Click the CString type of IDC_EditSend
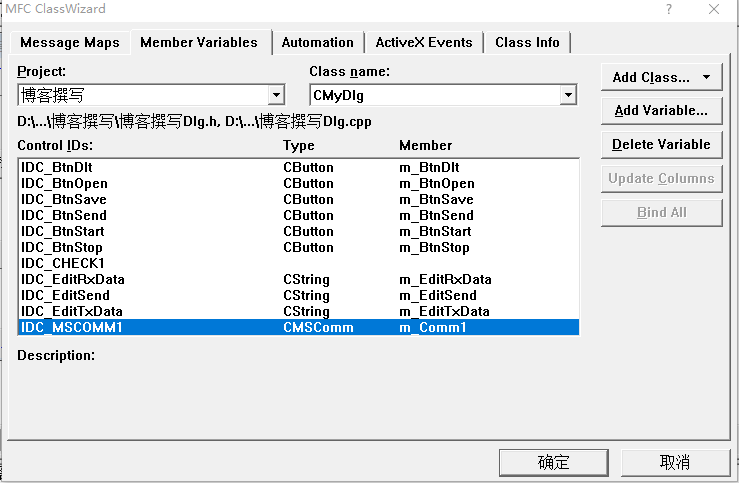The width and height of the screenshot is (739, 483). (x=306, y=295)
